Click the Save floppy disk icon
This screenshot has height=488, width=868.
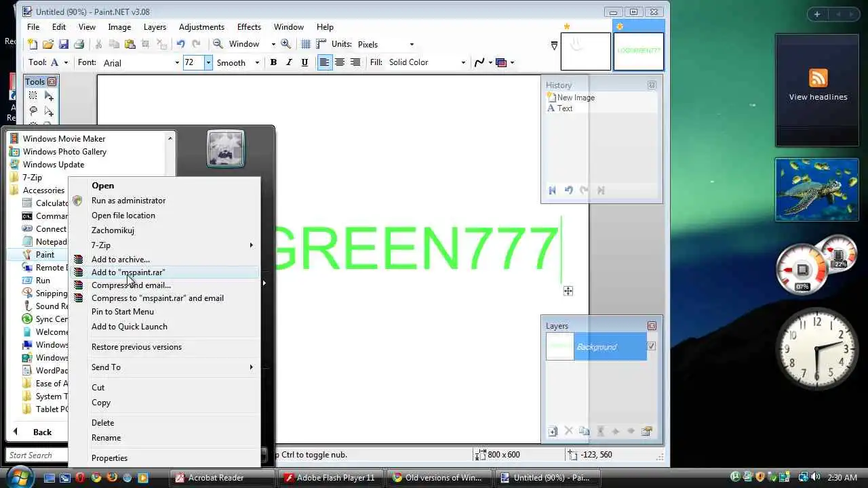pyautogui.click(x=63, y=44)
